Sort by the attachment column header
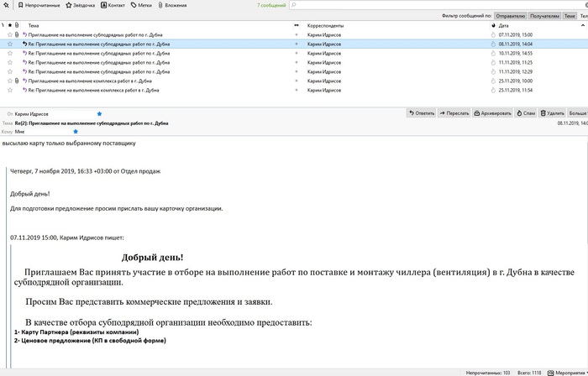Image resolution: width=588 pixels, height=376 pixels. [x=17, y=25]
